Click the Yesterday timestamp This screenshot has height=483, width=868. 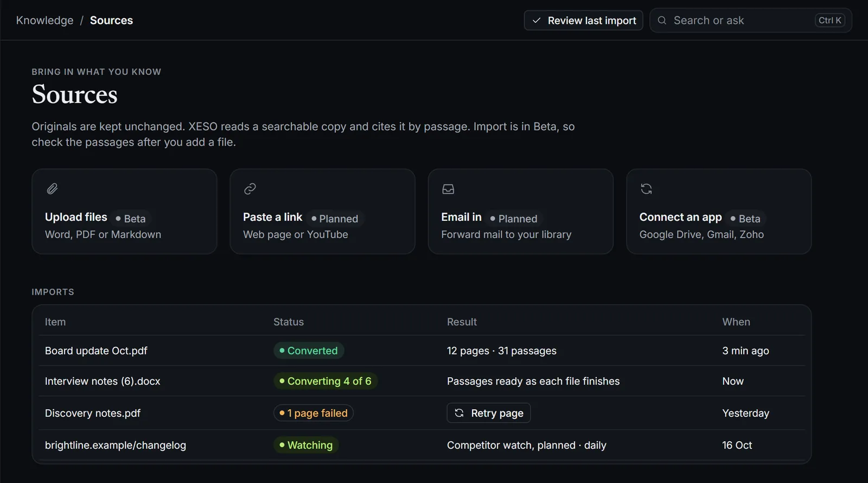745,413
